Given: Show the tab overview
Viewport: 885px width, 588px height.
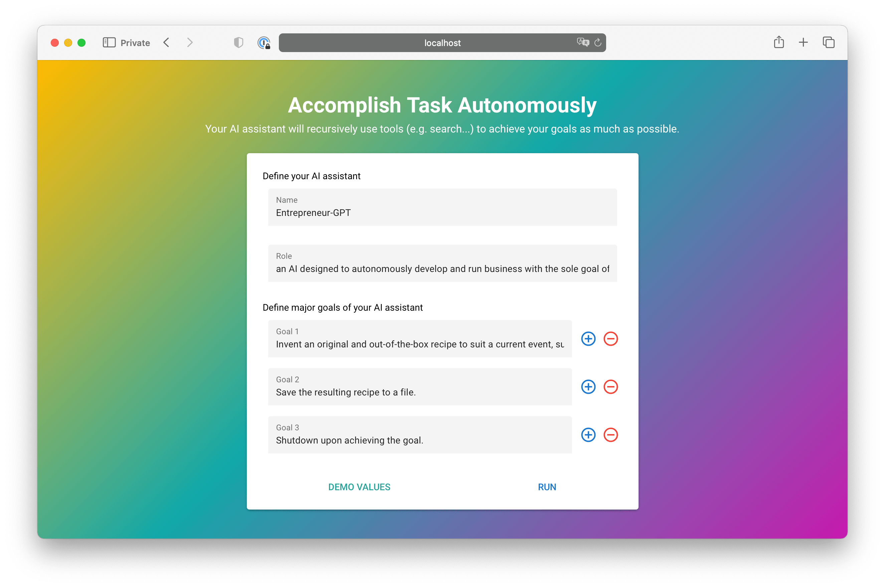Looking at the screenshot, I should click(828, 42).
